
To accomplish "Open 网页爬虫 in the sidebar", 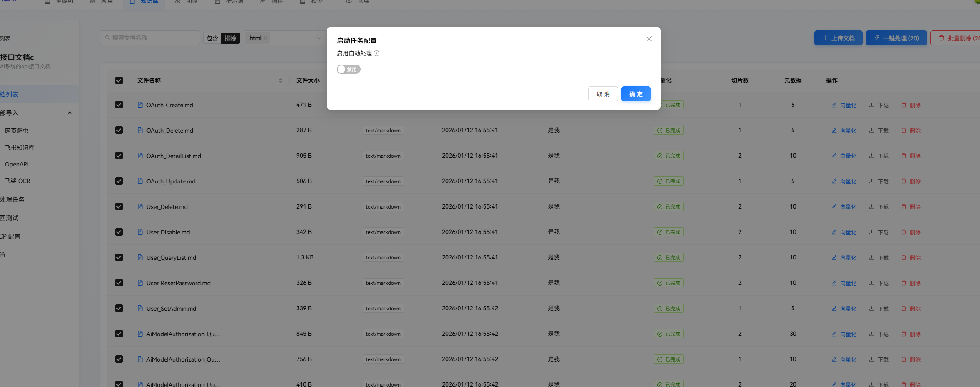I will pos(17,131).
